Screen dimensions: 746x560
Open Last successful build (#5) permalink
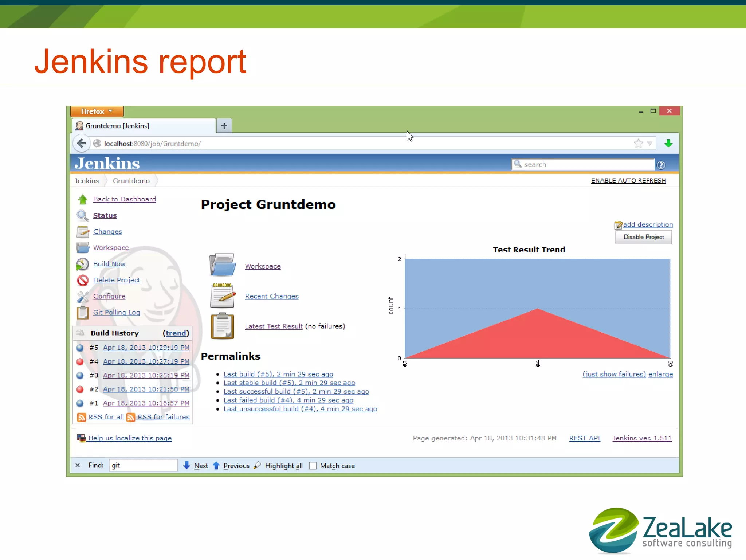click(x=296, y=392)
